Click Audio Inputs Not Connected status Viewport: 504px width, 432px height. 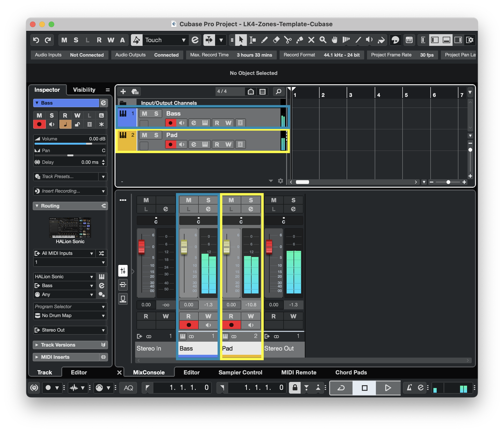point(69,55)
